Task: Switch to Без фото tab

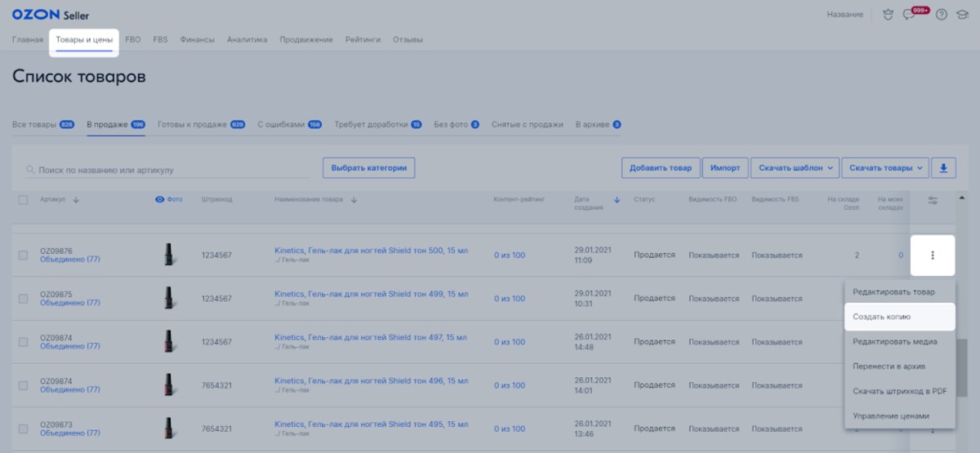Action: 457,125
